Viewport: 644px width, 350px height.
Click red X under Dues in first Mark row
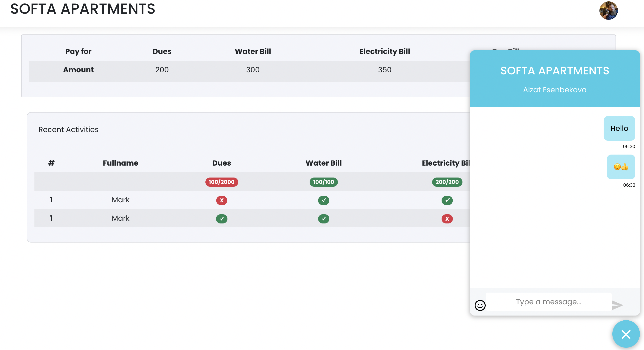pos(221,200)
